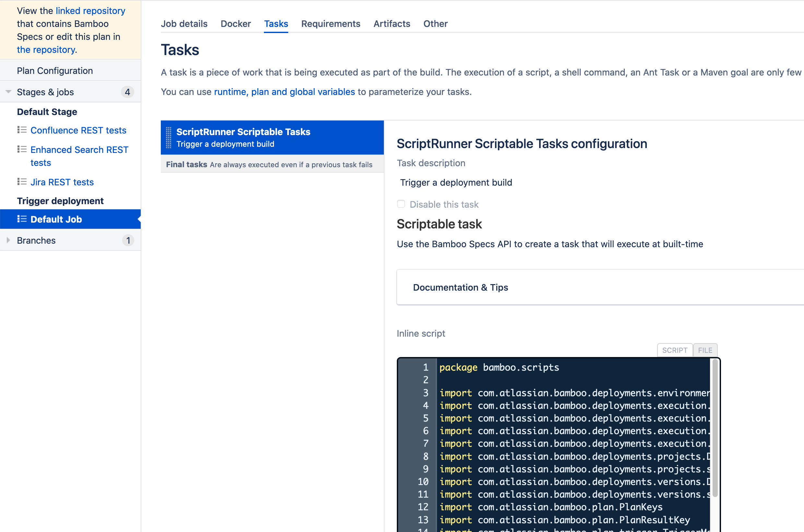Open the Other tab
Viewport: 804px width, 532px height.
coord(435,23)
